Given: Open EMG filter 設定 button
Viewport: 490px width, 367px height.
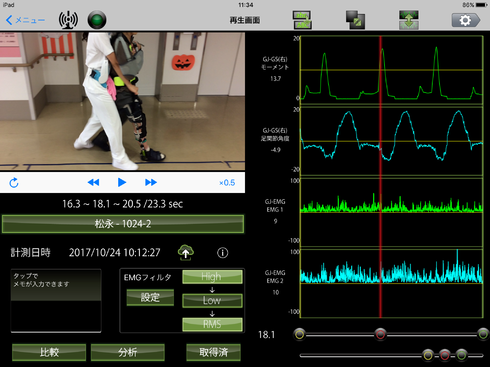Looking at the screenshot, I should [x=150, y=297].
